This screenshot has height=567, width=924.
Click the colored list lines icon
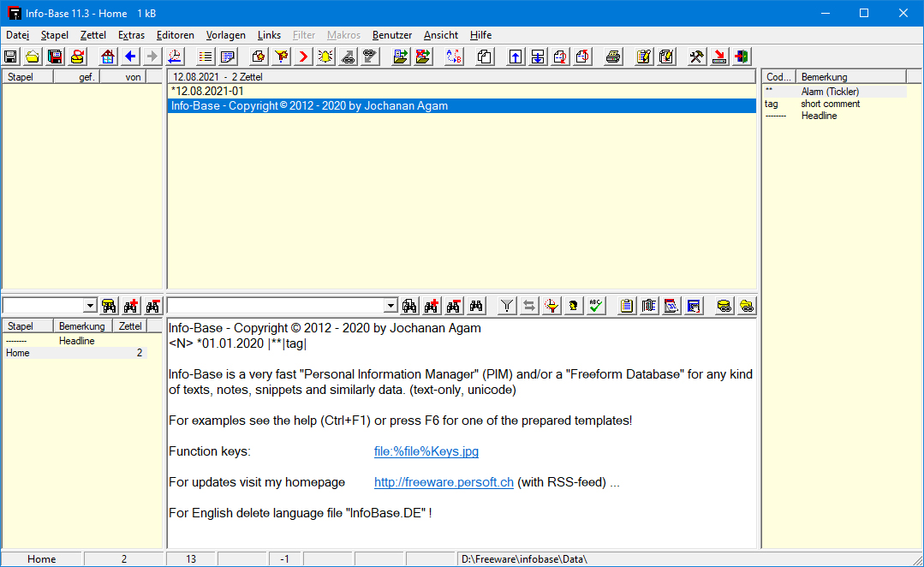point(205,57)
